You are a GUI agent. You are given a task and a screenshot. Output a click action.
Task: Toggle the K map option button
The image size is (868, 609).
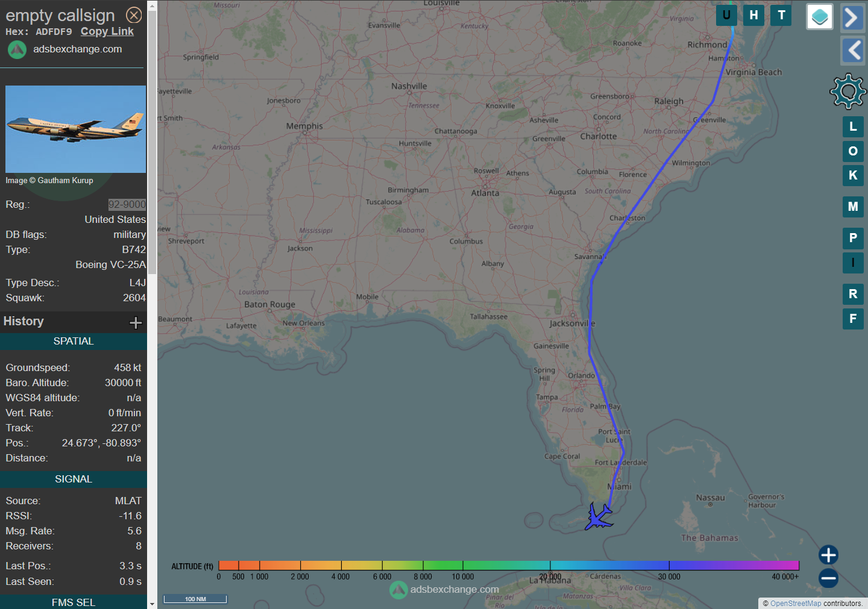(x=853, y=175)
